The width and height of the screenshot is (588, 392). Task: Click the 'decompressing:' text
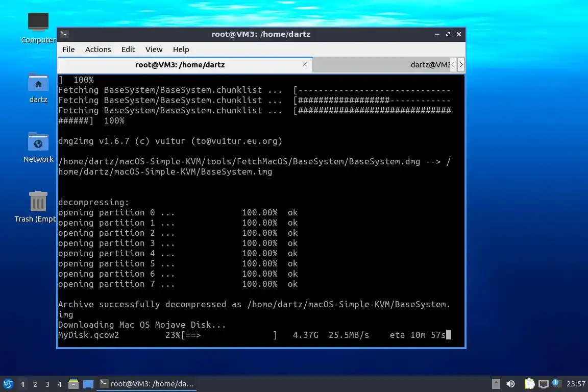[x=93, y=202]
